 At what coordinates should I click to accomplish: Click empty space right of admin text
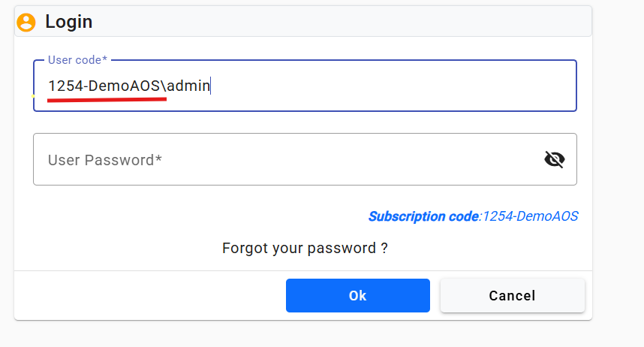[x=390, y=86]
